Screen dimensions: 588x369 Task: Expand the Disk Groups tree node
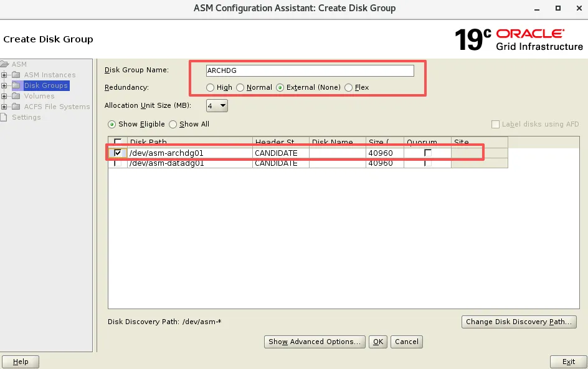[x=4, y=85]
